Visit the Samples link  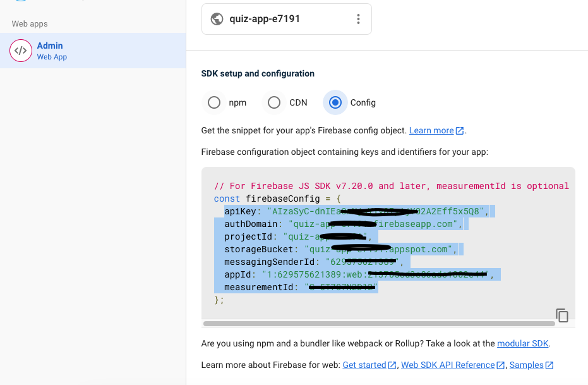[x=526, y=365]
